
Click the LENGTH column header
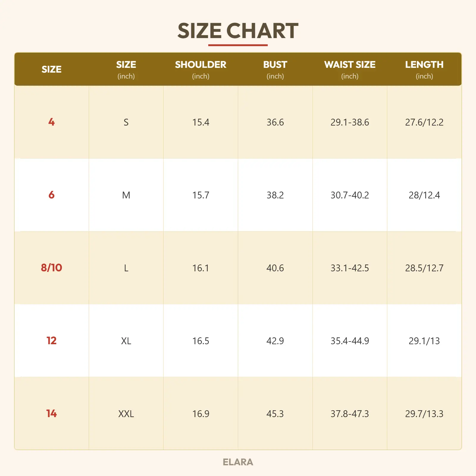(x=424, y=65)
